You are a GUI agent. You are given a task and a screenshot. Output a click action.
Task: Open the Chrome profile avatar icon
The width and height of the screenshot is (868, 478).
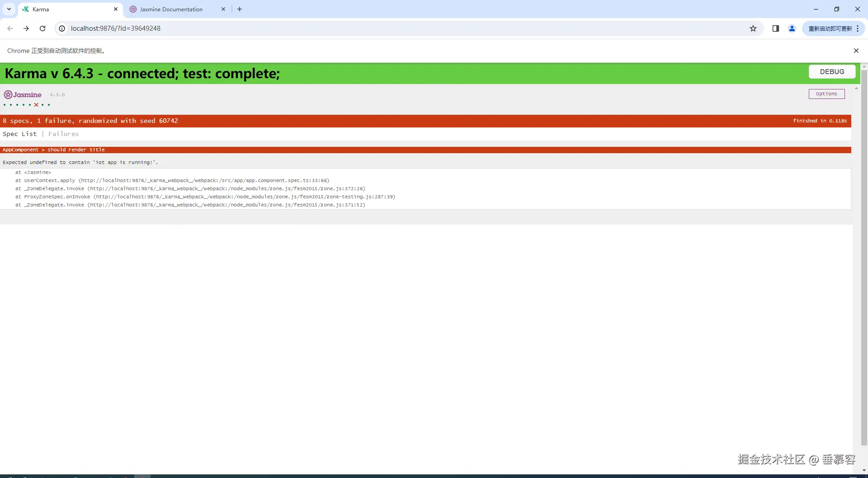[x=792, y=28]
